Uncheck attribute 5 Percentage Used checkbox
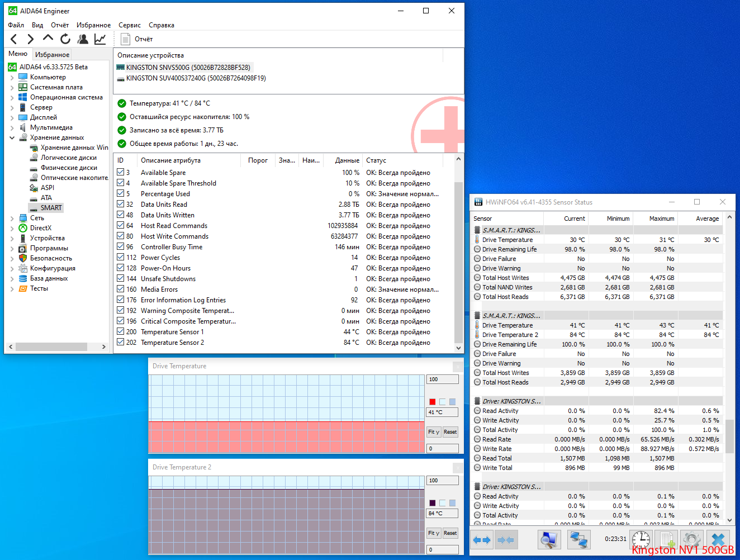Screen dimensions: 740x560 [121, 193]
